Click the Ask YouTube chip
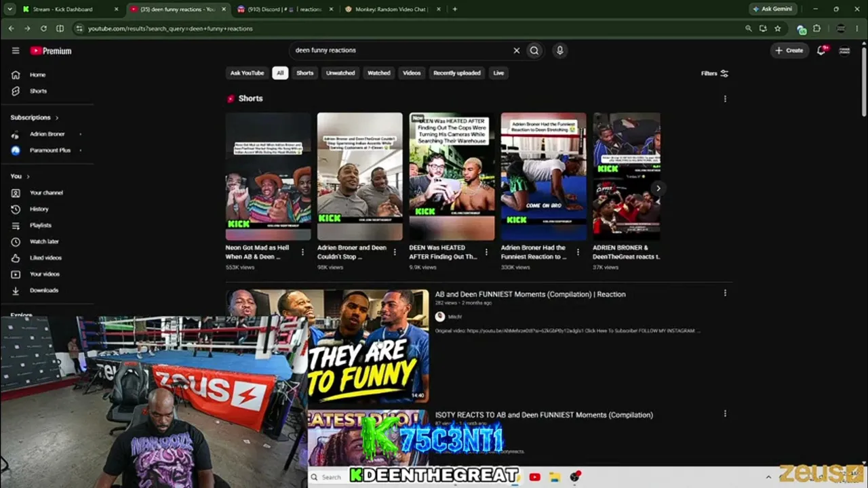The image size is (868, 488). pyautogui.click(x=247, y=73)
